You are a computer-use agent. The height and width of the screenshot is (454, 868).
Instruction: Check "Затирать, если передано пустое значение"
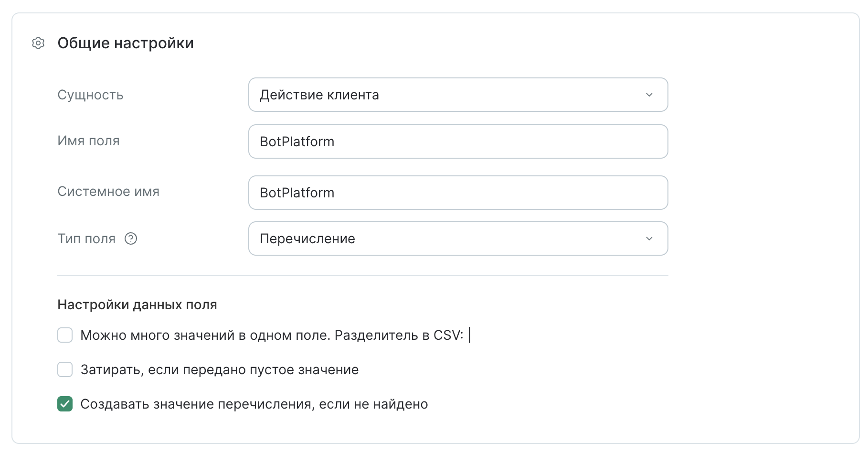[x=64, y=369]
